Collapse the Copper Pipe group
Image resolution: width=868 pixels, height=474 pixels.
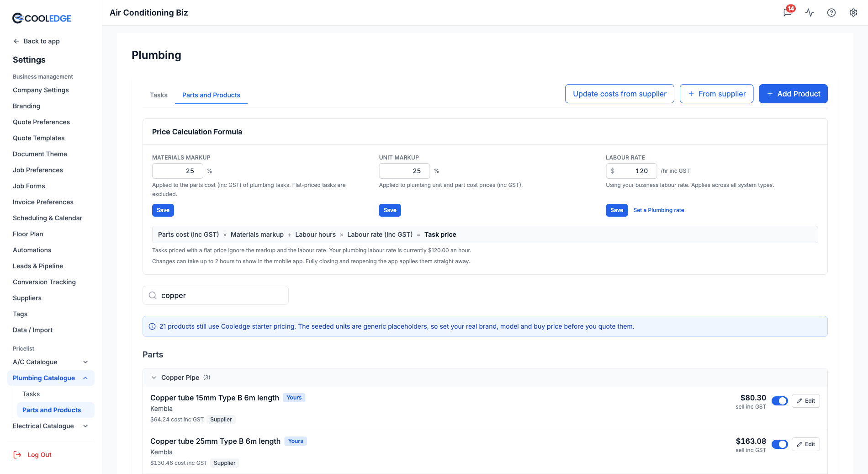[x=154, y=378]
